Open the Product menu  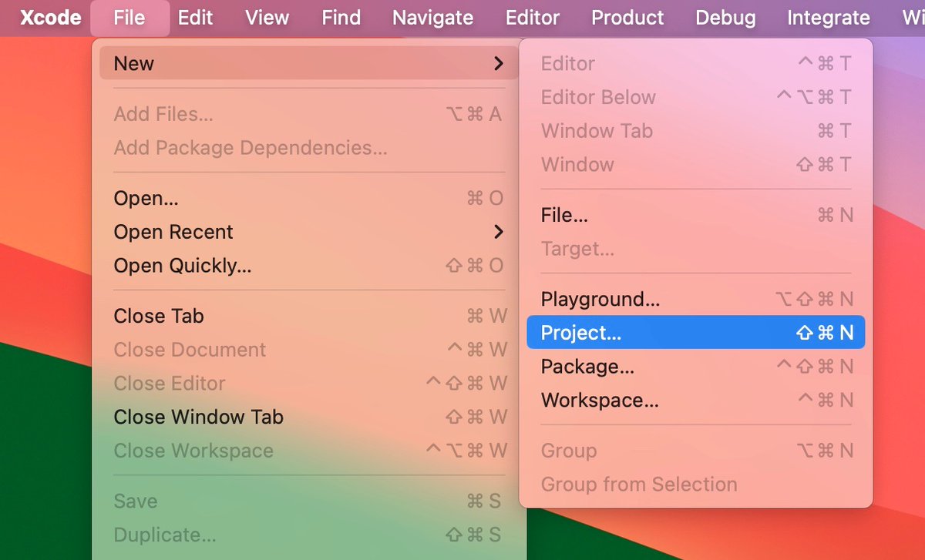pos(627,18)
